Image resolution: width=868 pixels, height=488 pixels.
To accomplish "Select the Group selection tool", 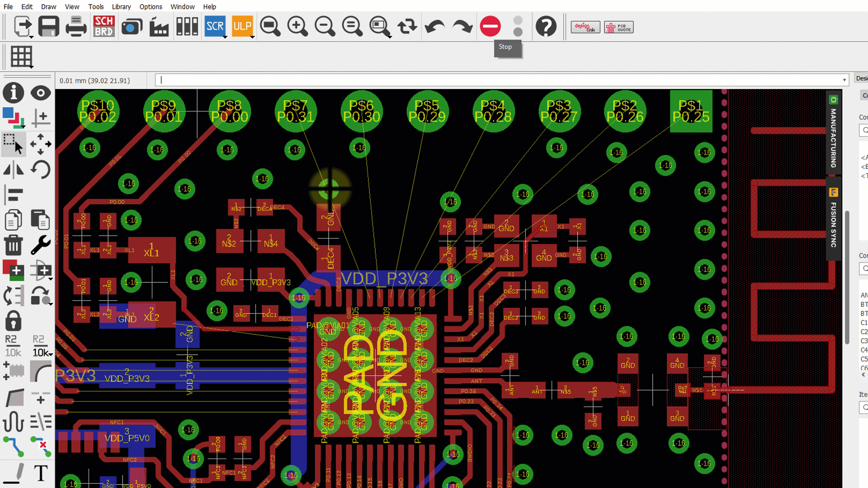I will (14, 144).
